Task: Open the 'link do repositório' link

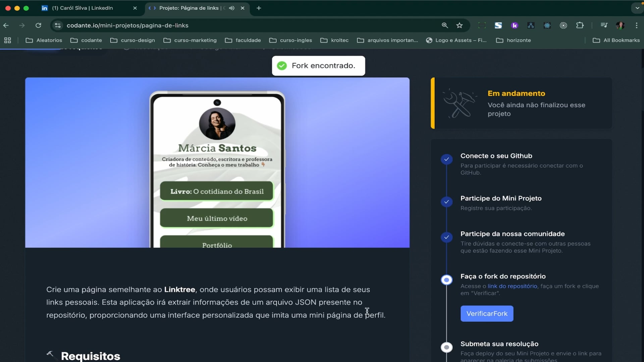Action: pyautogui.click(x=512, y=286)
